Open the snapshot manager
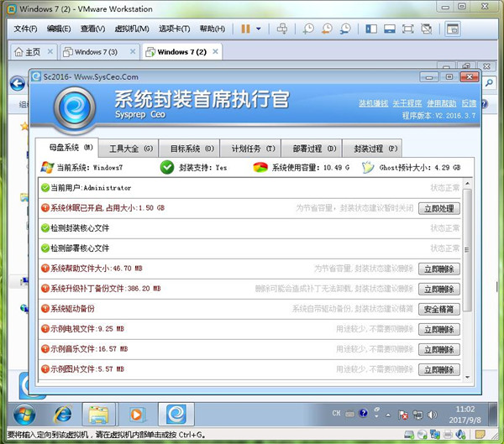Screen dimensions: 504x444 [345, 29]
